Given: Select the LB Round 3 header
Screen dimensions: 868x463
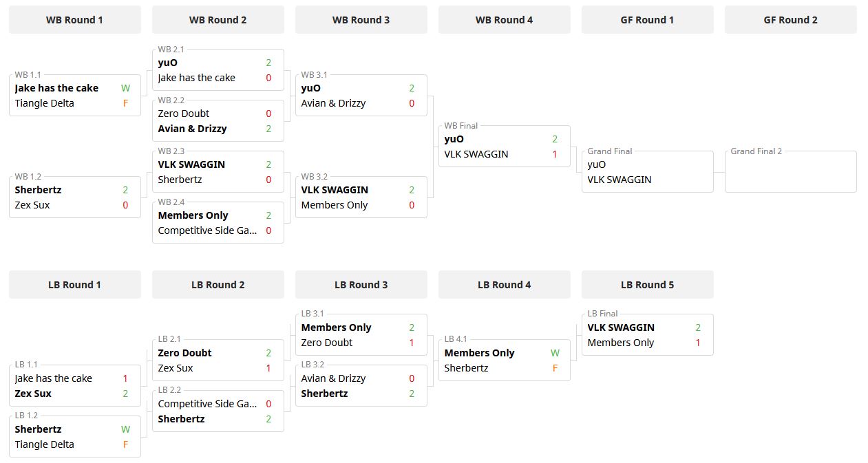Looking at the screenshot, I should pos(361,285).
